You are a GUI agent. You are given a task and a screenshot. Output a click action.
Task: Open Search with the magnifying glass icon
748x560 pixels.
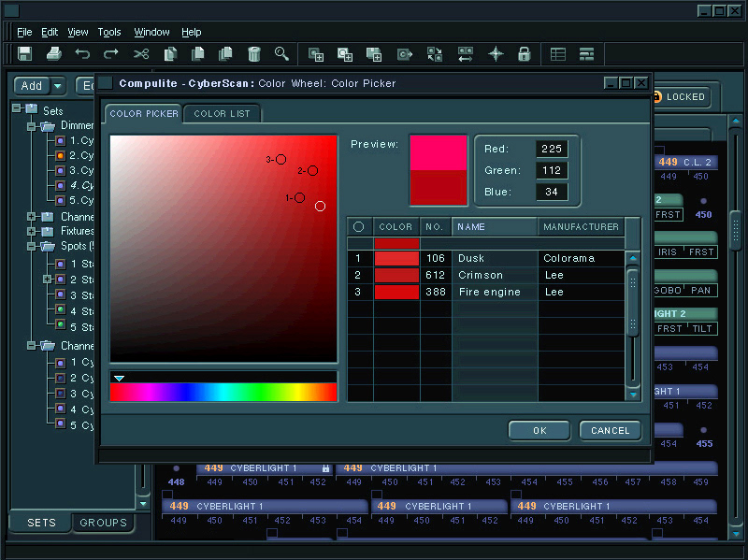282,54
